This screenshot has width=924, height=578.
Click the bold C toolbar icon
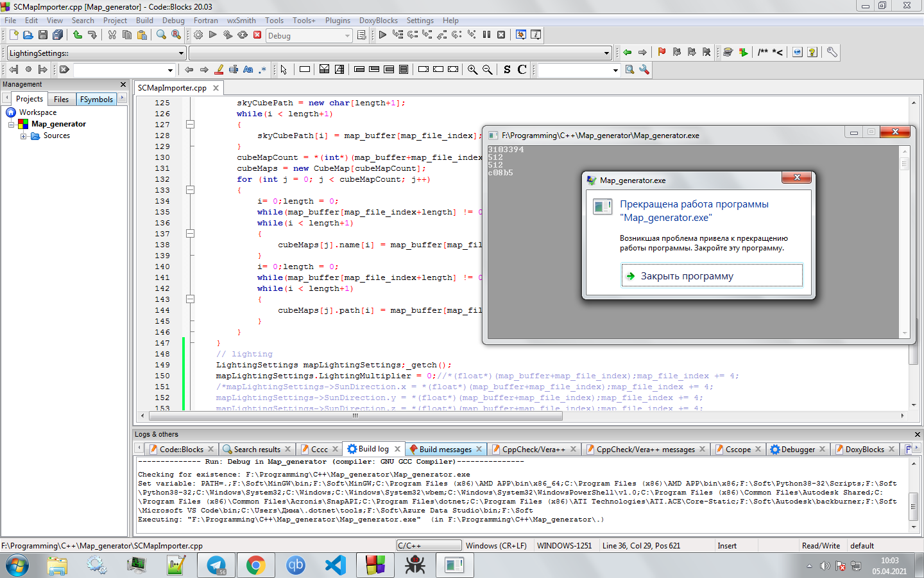pyautogui.click(x=522, y=70)
